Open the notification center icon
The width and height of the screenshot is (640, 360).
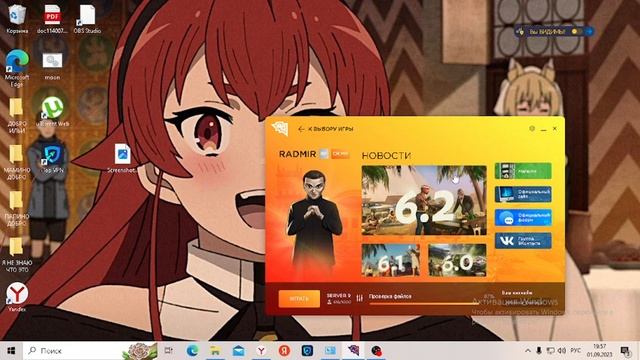point(625,351)
